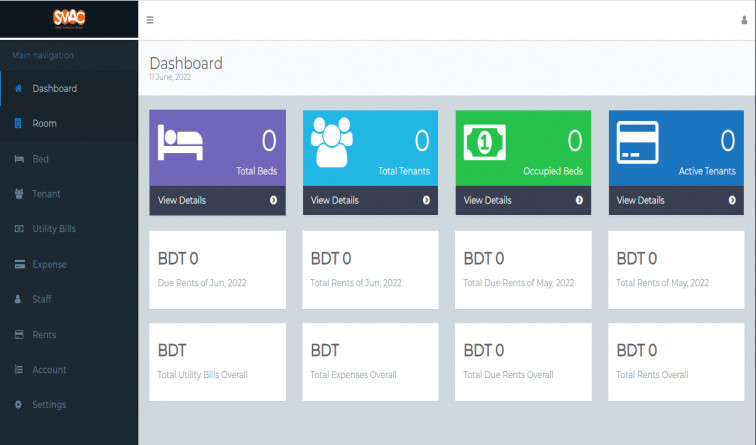Click the Rents sidebar icon
Screen dimensions: 756x445
[19, 334]
